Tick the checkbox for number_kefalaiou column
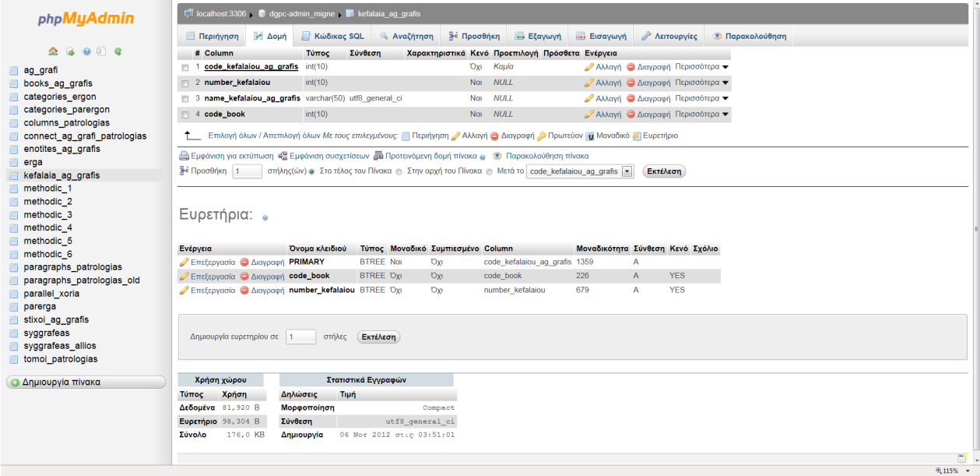The height and width of the screenshot is (476, 980). [185, 83]
